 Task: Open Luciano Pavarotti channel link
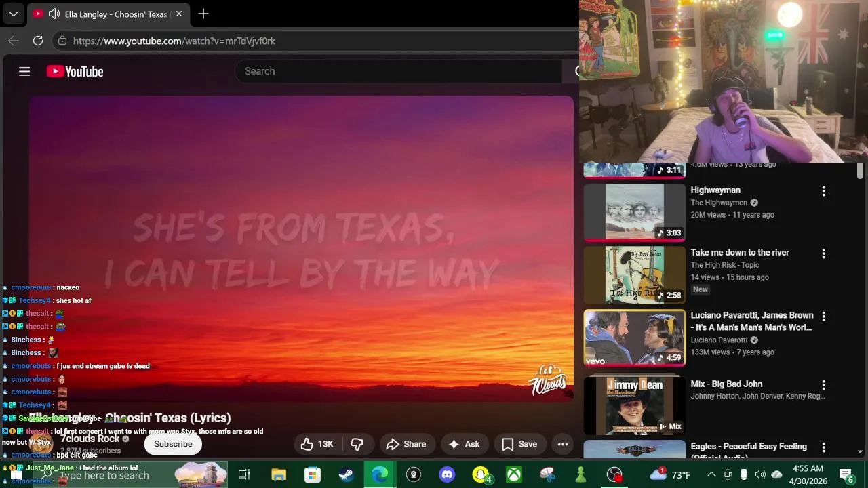(719, 340)
